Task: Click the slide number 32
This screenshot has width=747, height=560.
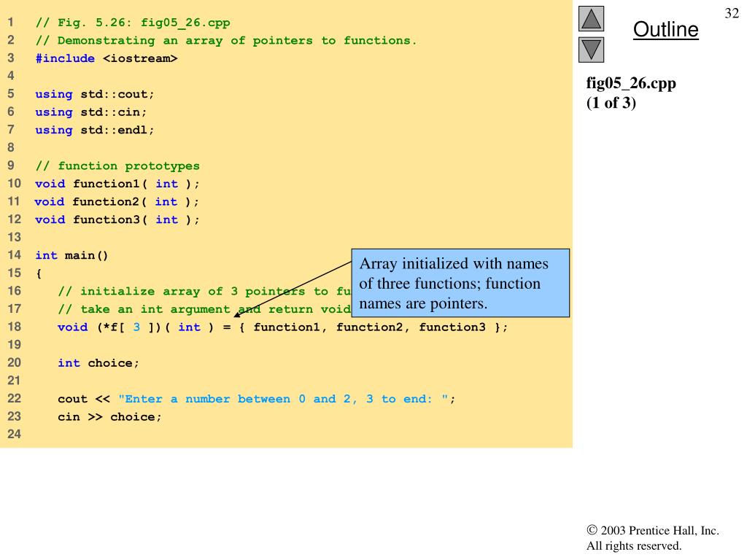Action: [732, 13]
